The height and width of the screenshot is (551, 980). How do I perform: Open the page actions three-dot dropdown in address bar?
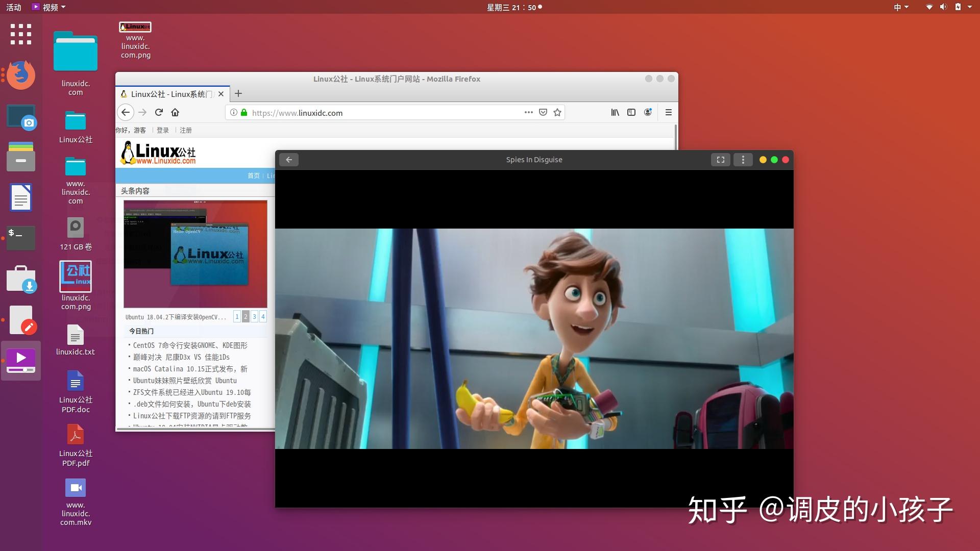[528, 112]
